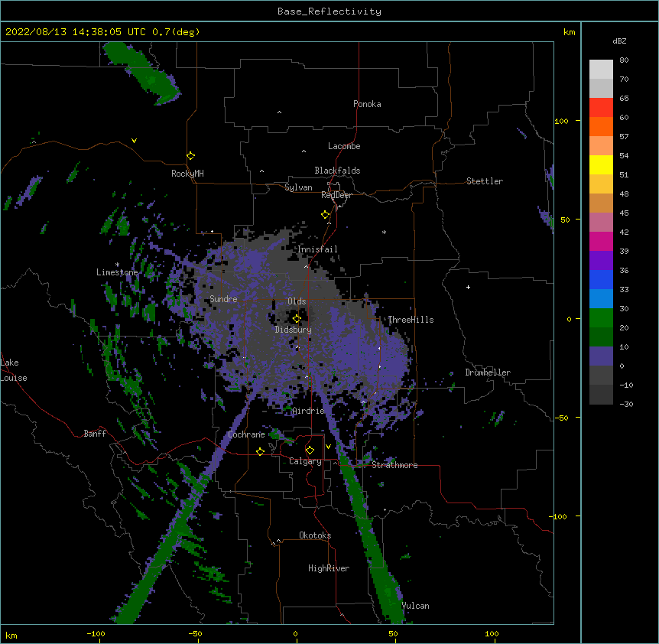Select the light gray 70-80 dBZ swatch
This screenshot has height=644, width=659.
pyautogui.click(x=601, y=70)
